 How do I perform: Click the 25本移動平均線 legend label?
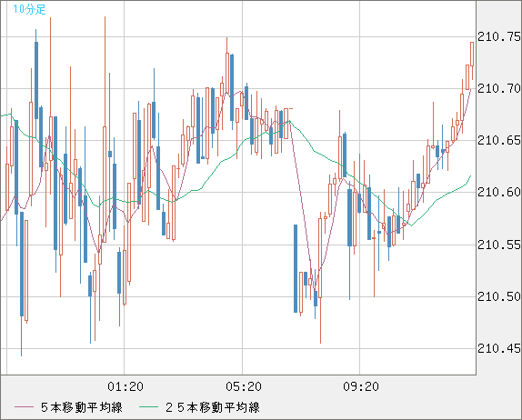(x=213, y=407)
